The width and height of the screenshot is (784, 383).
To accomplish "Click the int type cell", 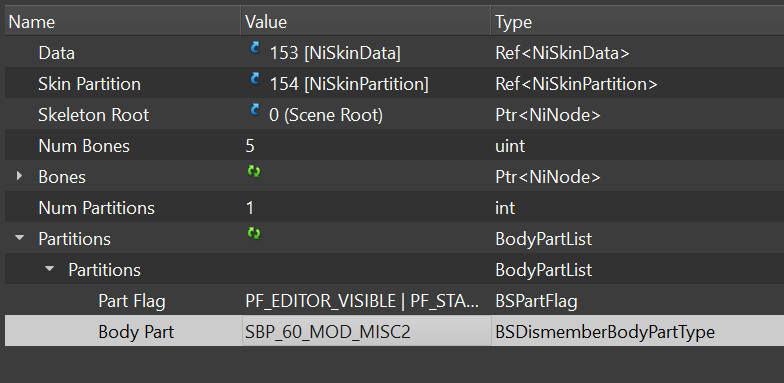I will [505, 208].
